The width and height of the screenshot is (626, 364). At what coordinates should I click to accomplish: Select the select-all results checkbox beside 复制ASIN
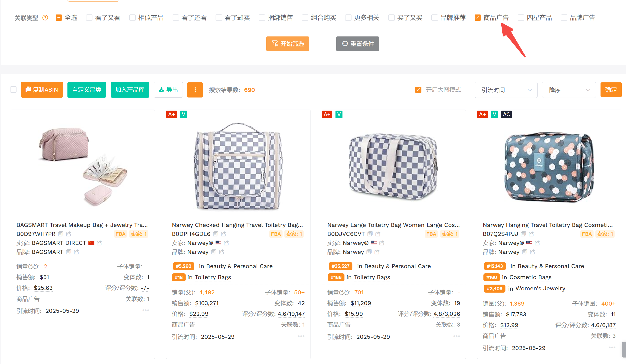(13, 90)
